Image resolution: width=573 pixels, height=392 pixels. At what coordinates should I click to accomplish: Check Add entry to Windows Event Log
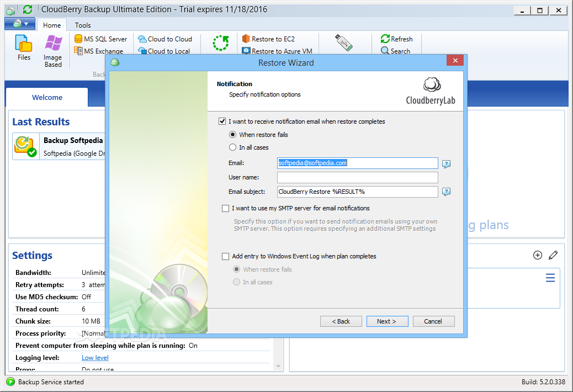pyautogui.click(x=225, y=257)
